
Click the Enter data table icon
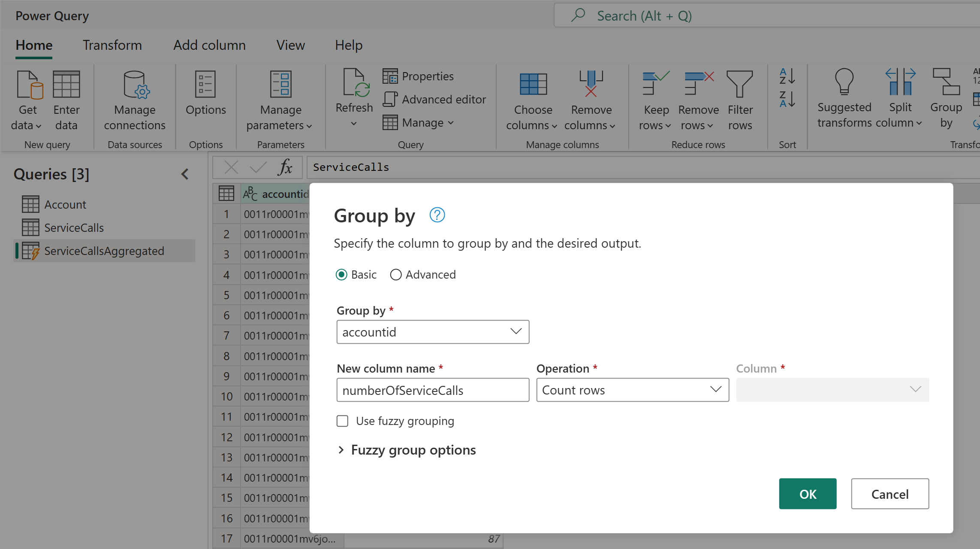point(66,85)
